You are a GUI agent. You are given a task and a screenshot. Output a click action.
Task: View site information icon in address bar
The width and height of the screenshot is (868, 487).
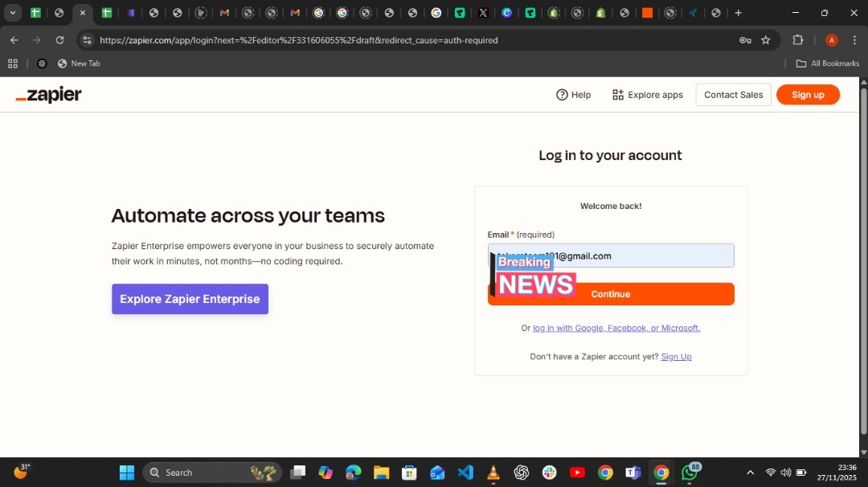pos(87,40)
